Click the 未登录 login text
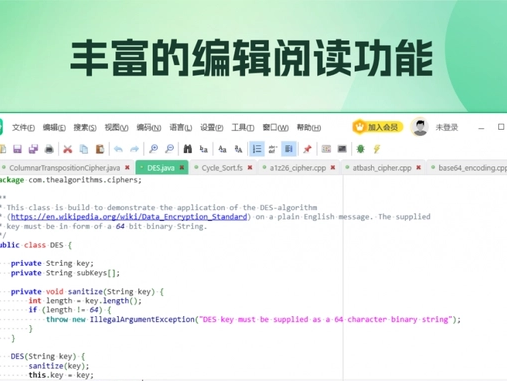 447,127
